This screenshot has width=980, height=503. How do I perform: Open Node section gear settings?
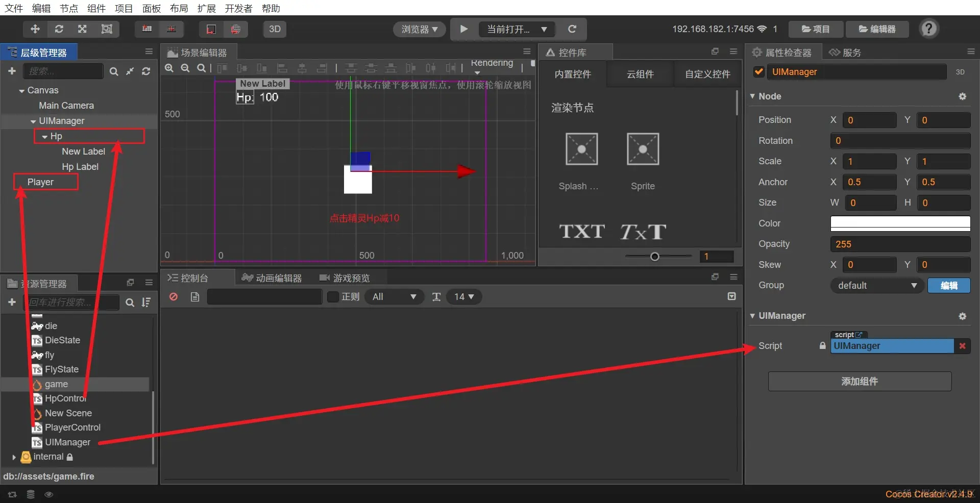click(962, 96)
